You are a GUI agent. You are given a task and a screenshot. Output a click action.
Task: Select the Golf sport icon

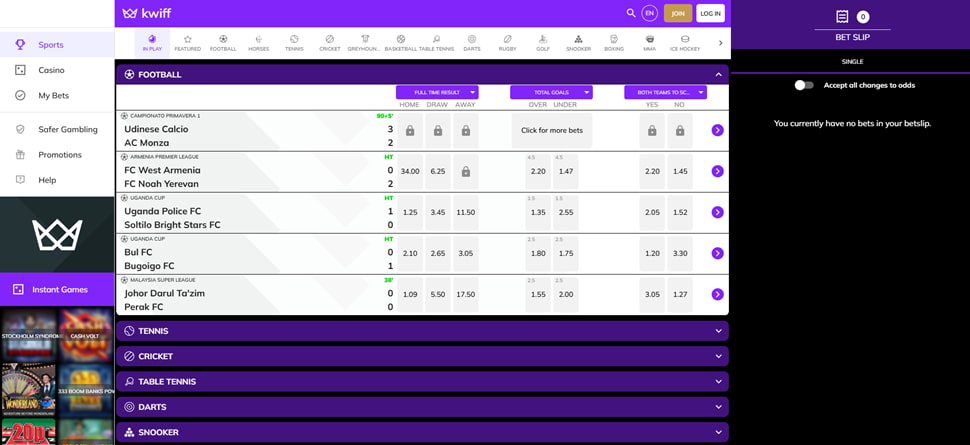[543, 42]
